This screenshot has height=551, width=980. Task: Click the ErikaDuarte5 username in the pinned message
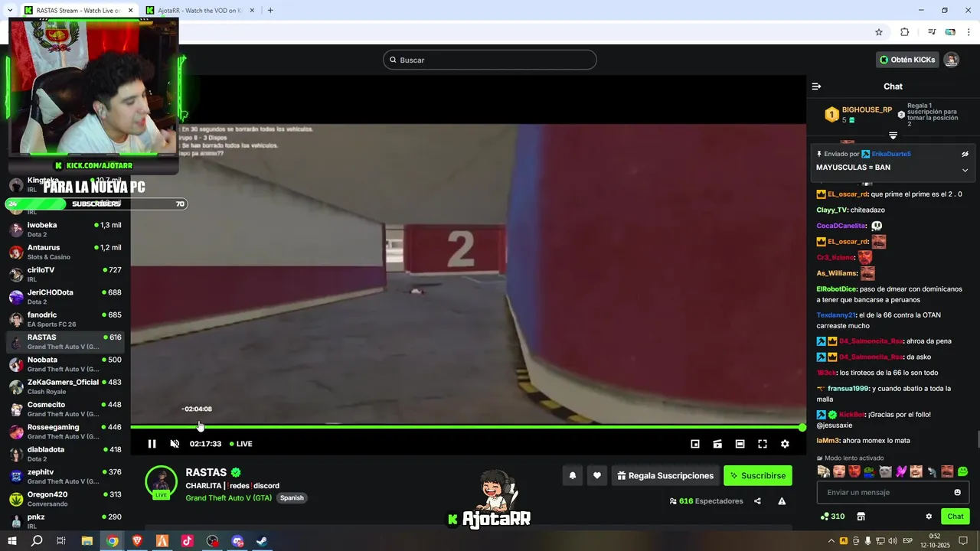coord(891,154)
